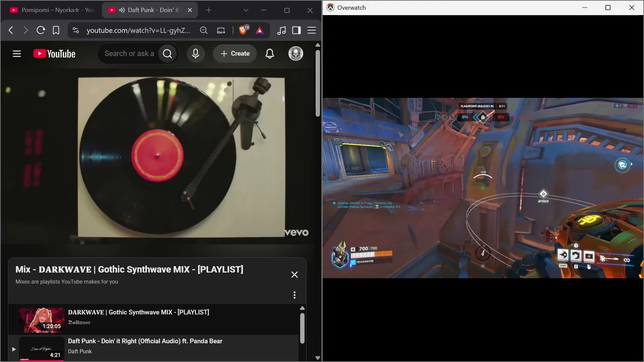
Task: Click the curved-arrow ability icon in Overwatch
Action: coord(576,256)
